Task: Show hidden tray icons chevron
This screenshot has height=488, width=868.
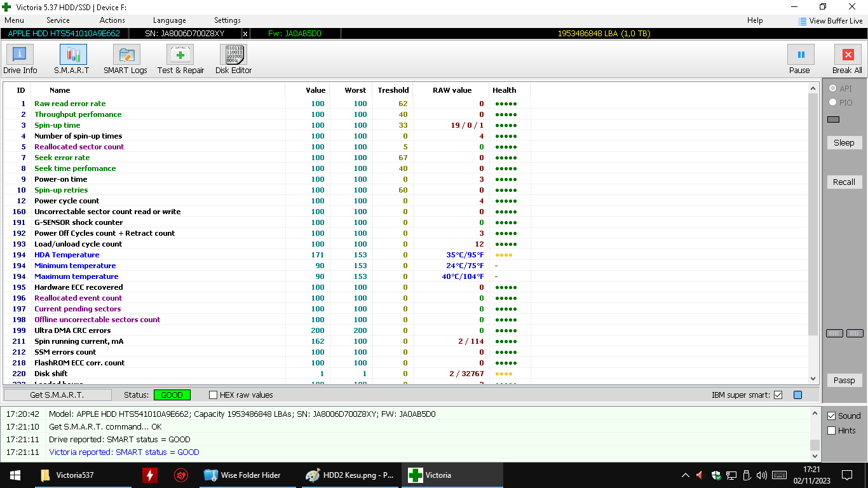Action: click(x=685, y=475)
